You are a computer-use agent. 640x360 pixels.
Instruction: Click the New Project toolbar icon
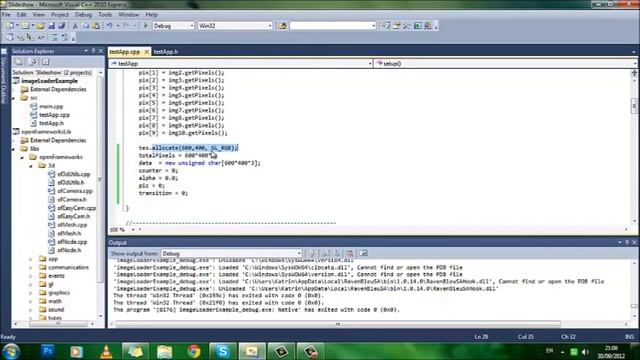[x=10, y=26]
